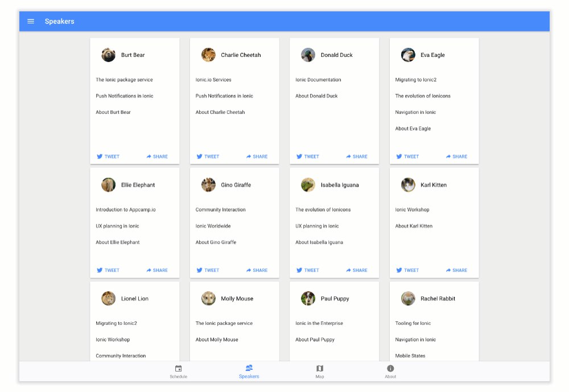The height and width of the screenshot is (392, 569).
Task: Open Karl Kitten's avatar photo
Action: tap(408, 185)
